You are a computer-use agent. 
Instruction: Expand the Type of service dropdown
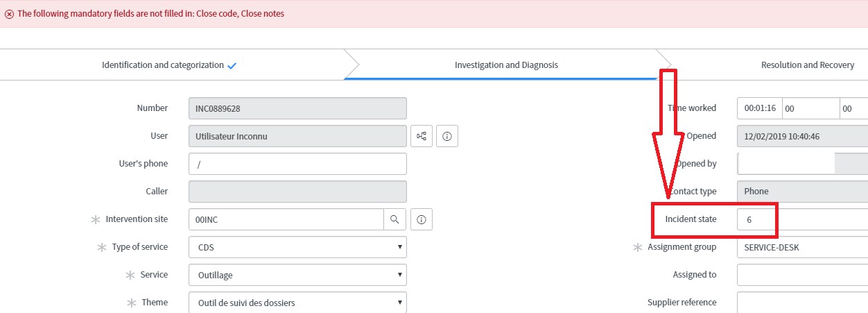297,247
